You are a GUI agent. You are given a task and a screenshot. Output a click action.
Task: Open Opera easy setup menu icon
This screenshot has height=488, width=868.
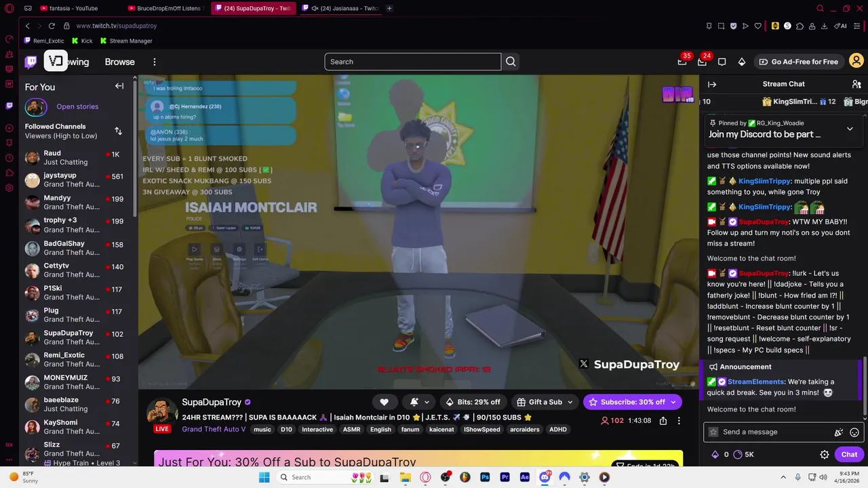[x=856, y=26]
